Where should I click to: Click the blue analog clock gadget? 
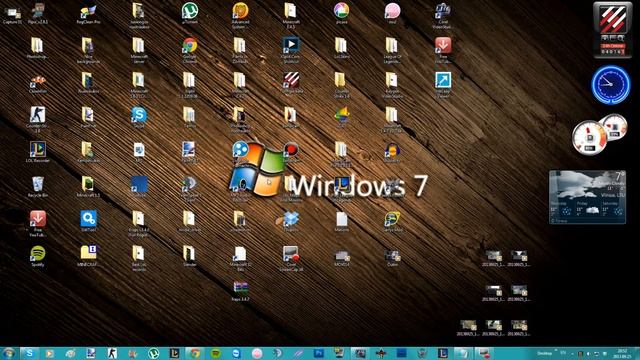(x=611, y=84)
